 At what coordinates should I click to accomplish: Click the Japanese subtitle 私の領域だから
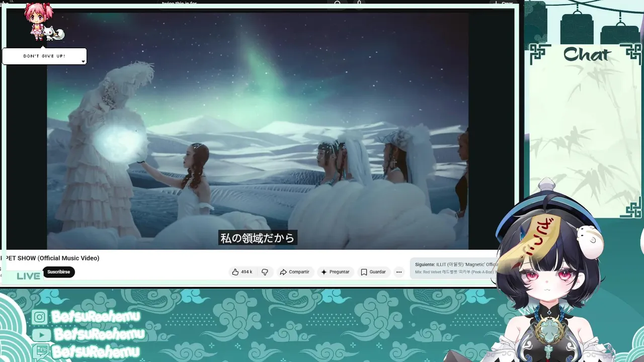click(258, 238)
